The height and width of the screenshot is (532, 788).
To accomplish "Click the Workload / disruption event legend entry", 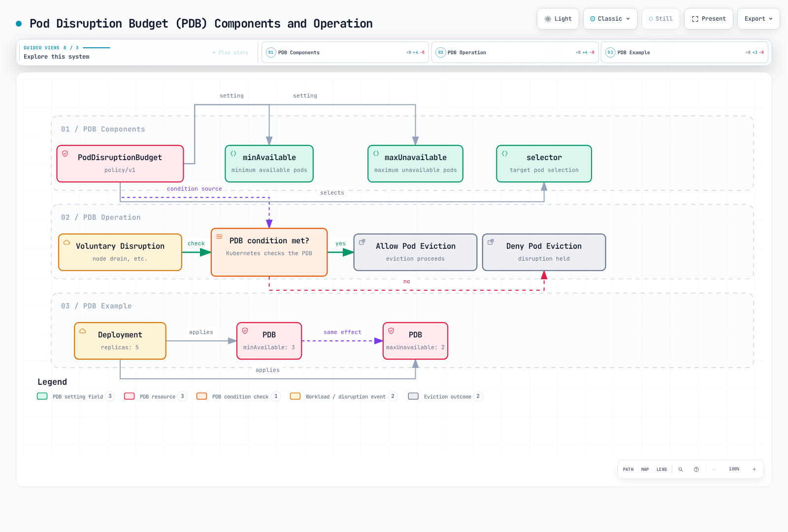I will click(344, 397).
